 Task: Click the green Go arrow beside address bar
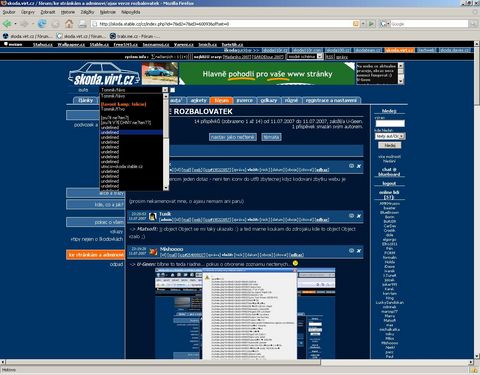coord(371,24)
